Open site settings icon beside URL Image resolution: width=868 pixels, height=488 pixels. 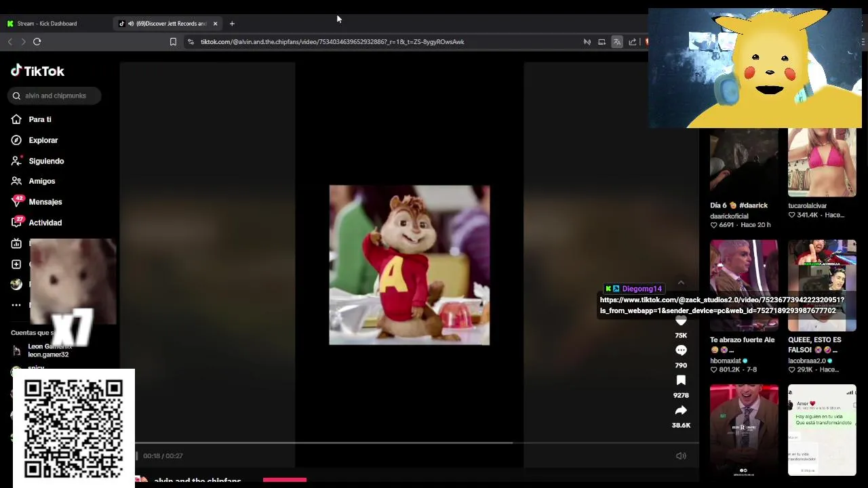tap(191, 41)
